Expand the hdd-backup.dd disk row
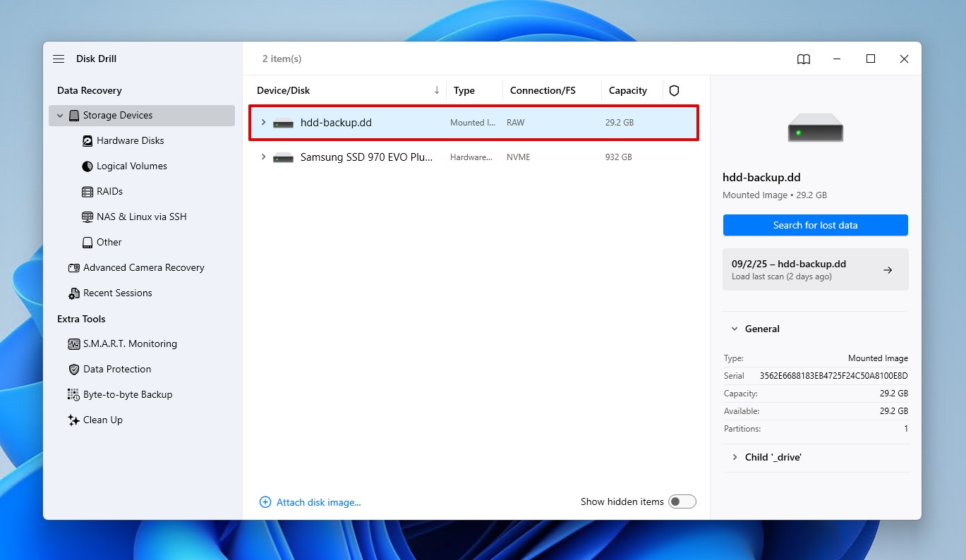Screen dimensions: 966x560 (263, 123)
